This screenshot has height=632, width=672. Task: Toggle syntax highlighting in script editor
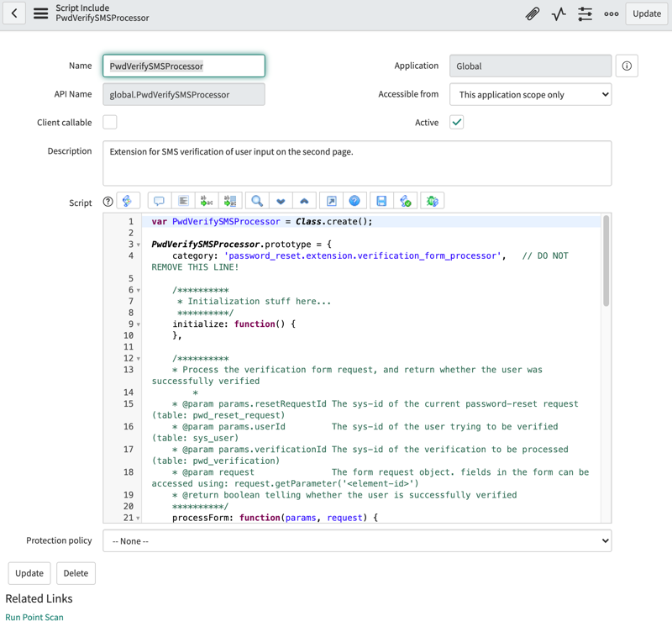click(x=128, y=201)
